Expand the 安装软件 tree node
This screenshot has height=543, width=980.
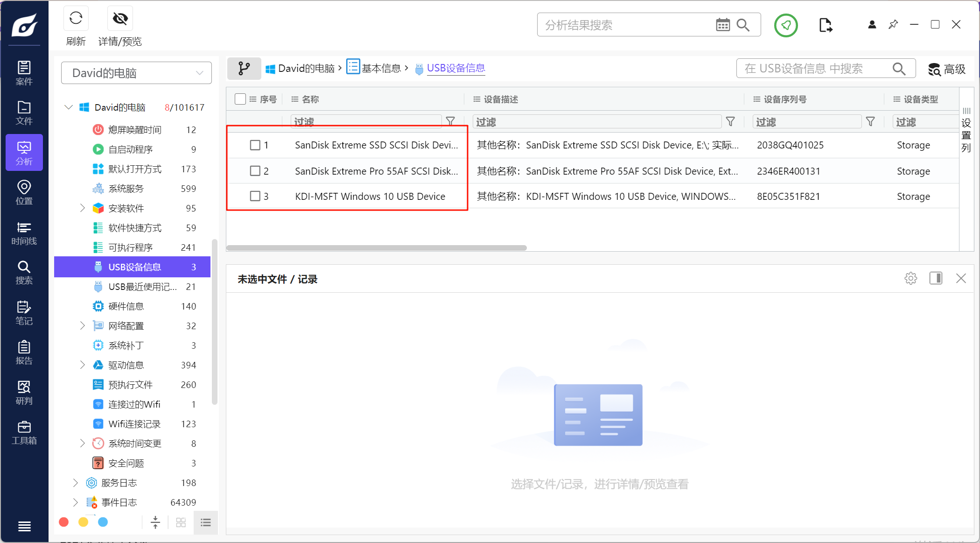82,208
